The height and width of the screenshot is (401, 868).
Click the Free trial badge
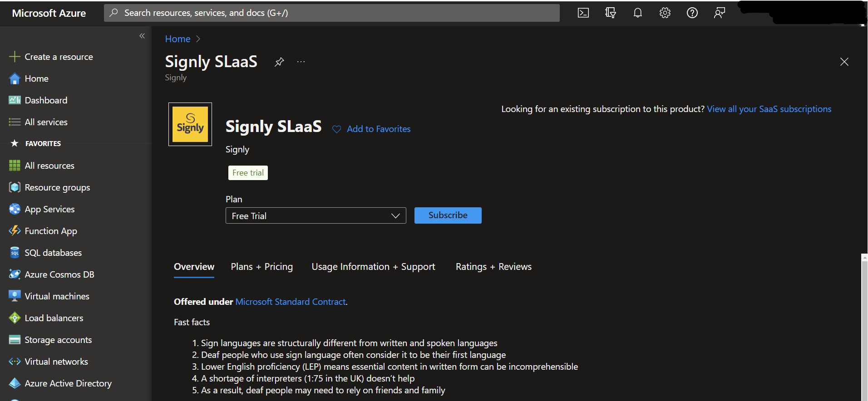point(248,173)
